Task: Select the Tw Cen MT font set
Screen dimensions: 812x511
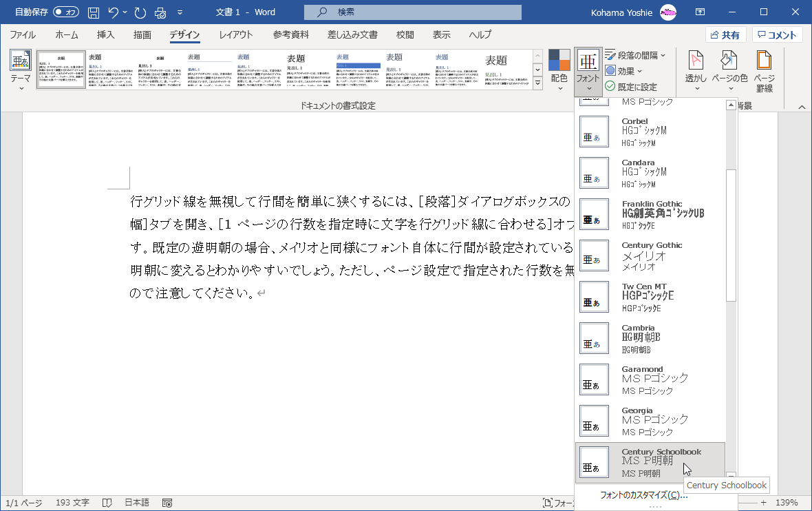Action: tap(650, 297)
